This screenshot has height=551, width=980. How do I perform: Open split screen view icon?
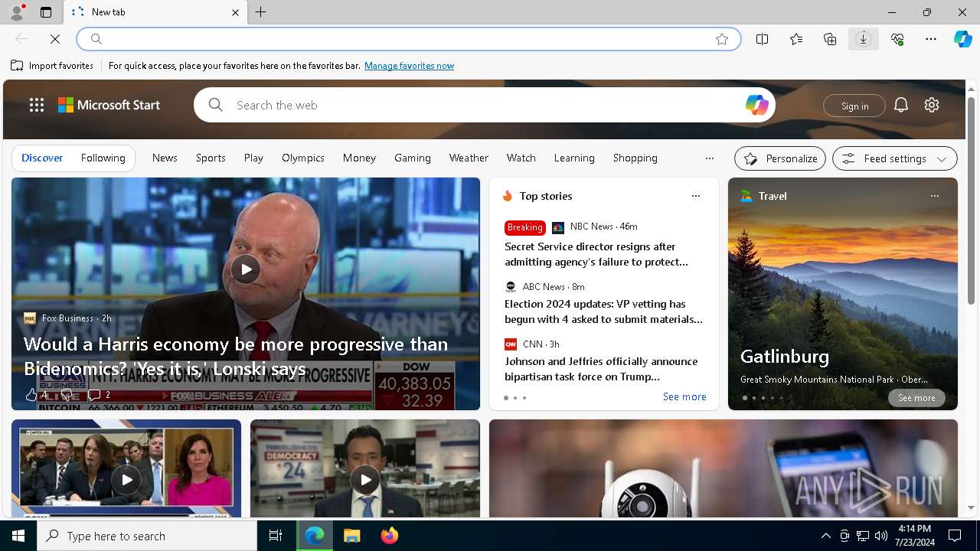762,39
